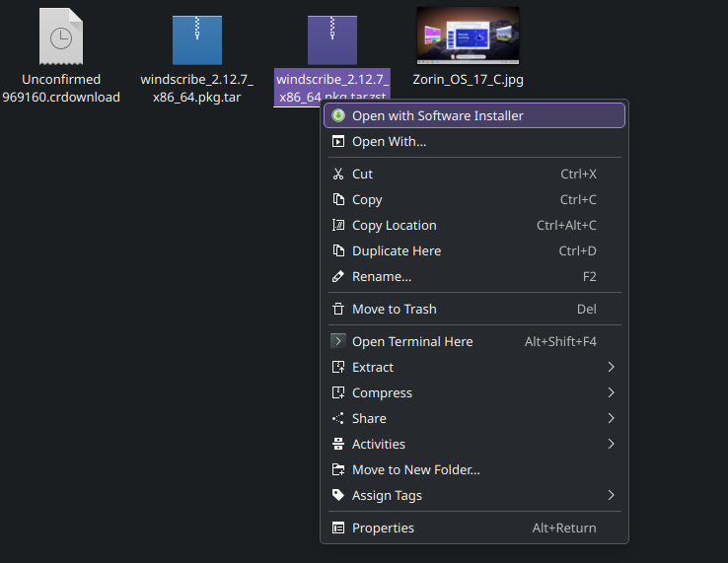Click the Copy Location icon
The height and width of the screenshot is (563, 728).
338,225
